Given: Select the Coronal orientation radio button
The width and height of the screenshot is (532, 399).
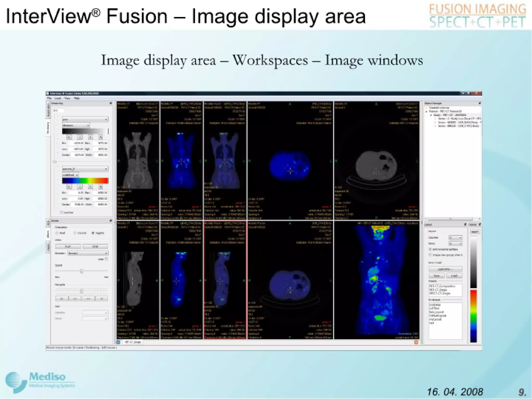Looking at the screenshot, I should [75, 233].
